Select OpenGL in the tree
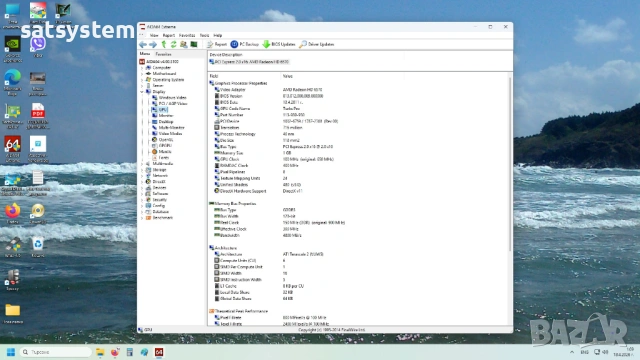This screenshot has width=640, height=360. click(162, 140)
